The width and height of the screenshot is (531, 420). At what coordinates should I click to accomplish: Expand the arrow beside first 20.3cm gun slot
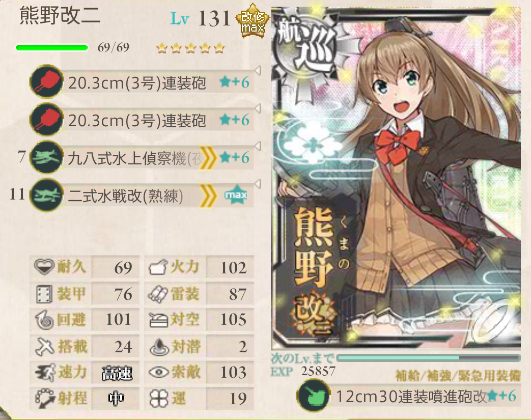pyautogui.click(x=258, y=71)
